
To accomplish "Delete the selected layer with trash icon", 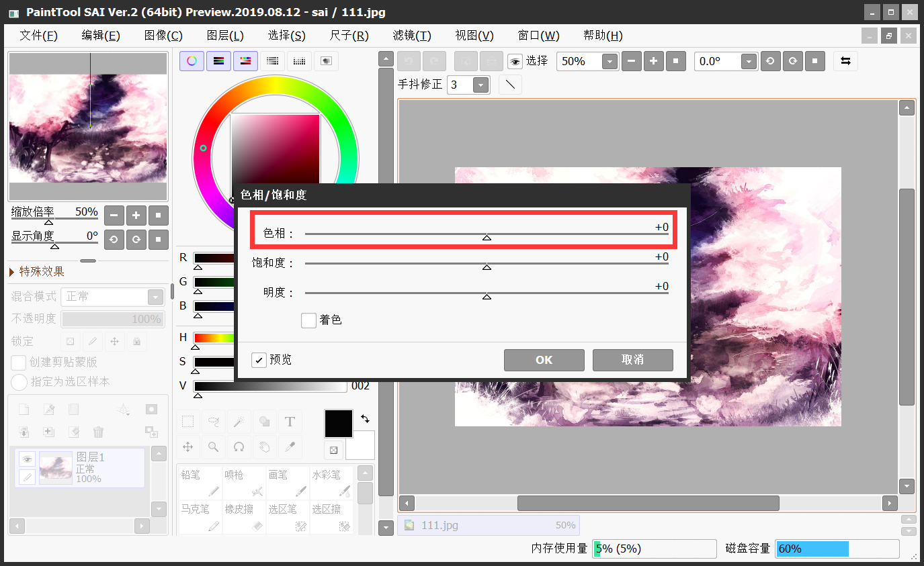I will (99, 432).
